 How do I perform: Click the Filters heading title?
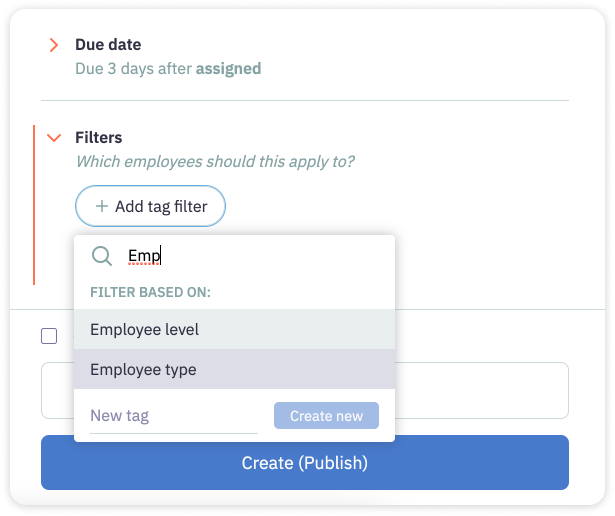tap(99, 138)
